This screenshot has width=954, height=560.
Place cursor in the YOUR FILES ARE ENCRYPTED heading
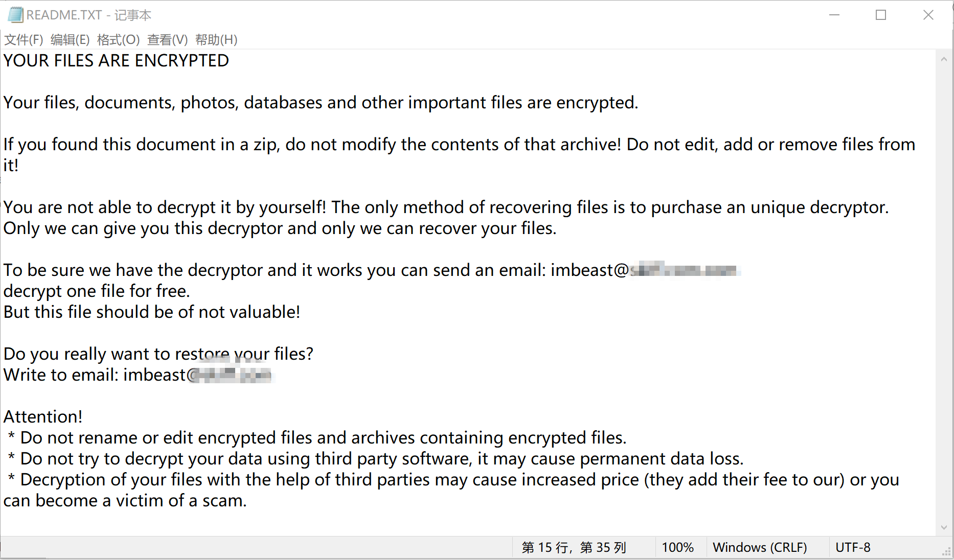116,61
